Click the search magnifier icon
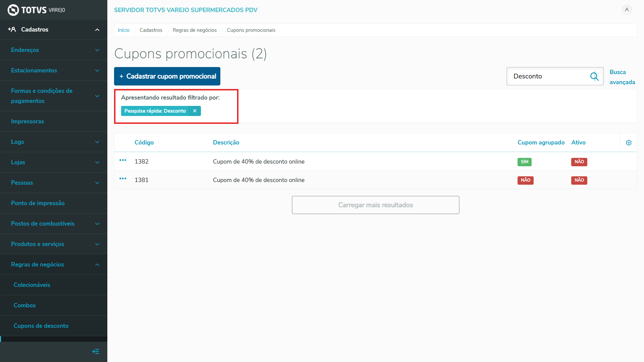The width and height of the screenshot is (644, 362). (x=594, y=76)
